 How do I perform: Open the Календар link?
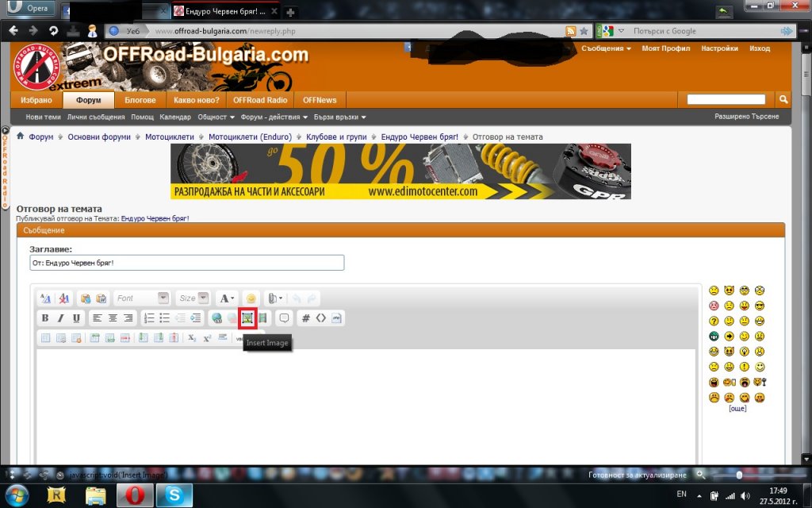(x=175, y=117)
